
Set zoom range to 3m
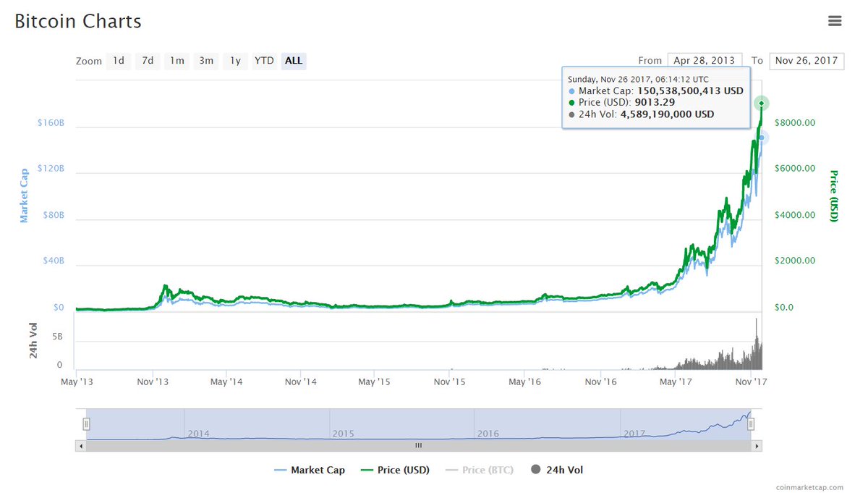(x=206, y=61)
